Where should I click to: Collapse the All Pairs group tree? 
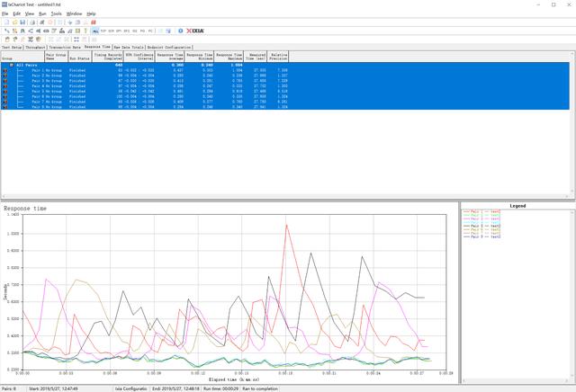[12, 66]
